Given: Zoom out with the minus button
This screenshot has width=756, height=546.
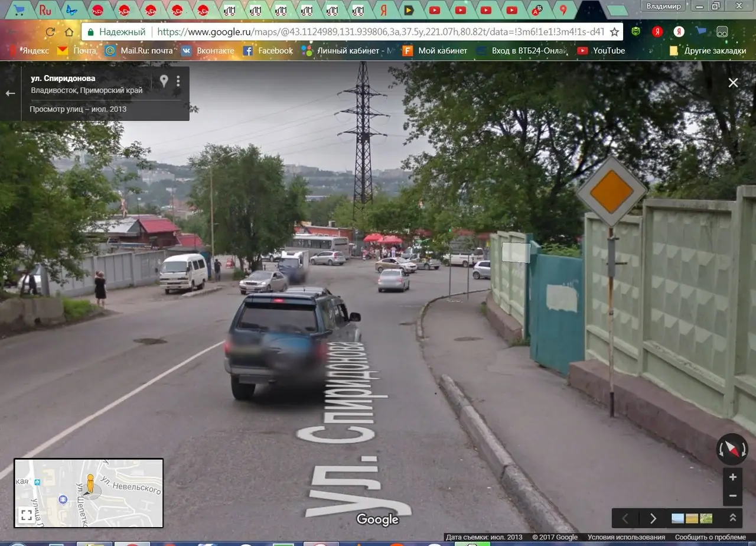Looking at the screenshot, I should pos(733,496).
